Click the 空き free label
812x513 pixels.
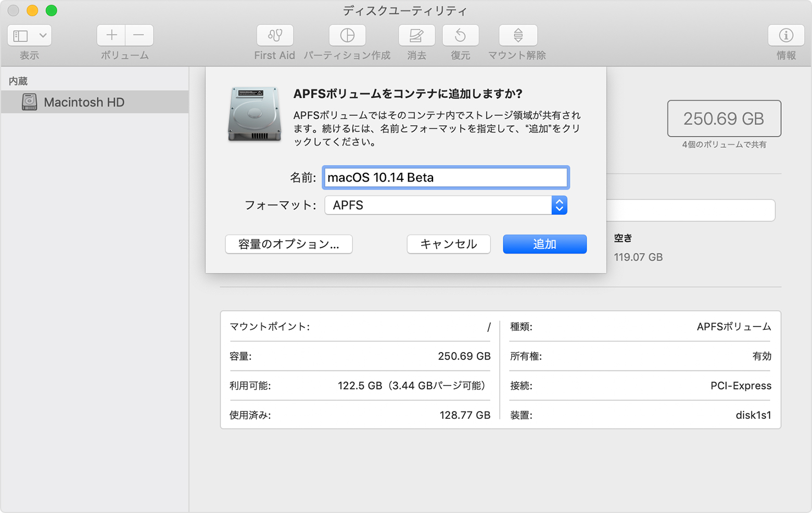(623, 238)
